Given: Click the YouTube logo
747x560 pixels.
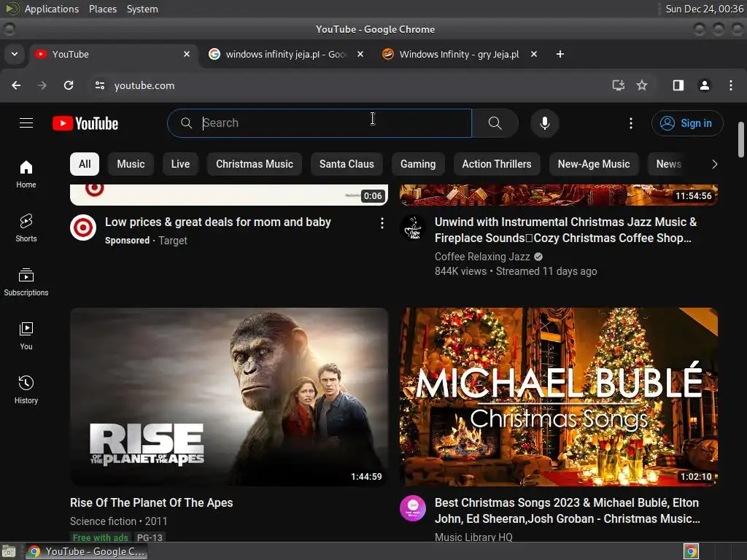Looking at the screenshot, I should point(85,123).
